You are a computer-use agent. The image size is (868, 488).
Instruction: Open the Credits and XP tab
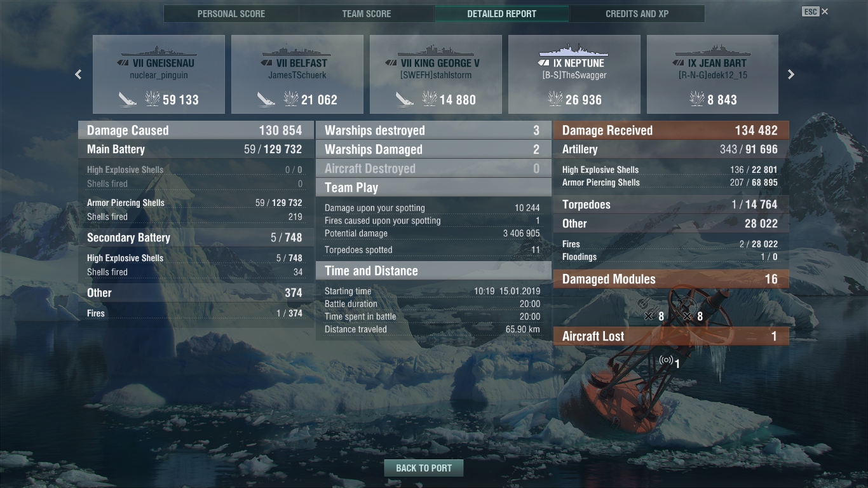(x=637, y=14)
